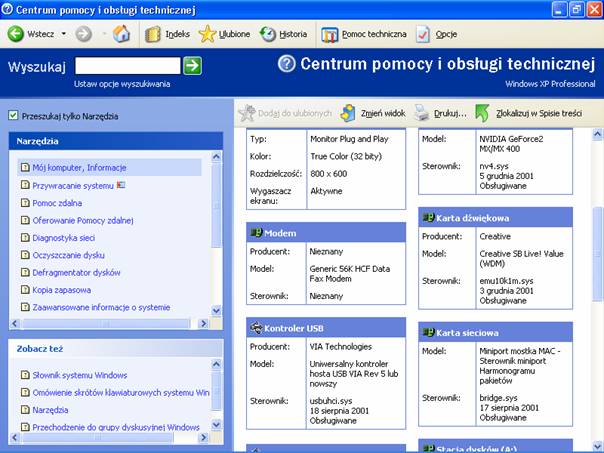Image resolution: width=604 pixels, height=453 pixels.
Task: Click Zlokalizuj w Spisie treści green arrow icon
Action: pos(482,113)
